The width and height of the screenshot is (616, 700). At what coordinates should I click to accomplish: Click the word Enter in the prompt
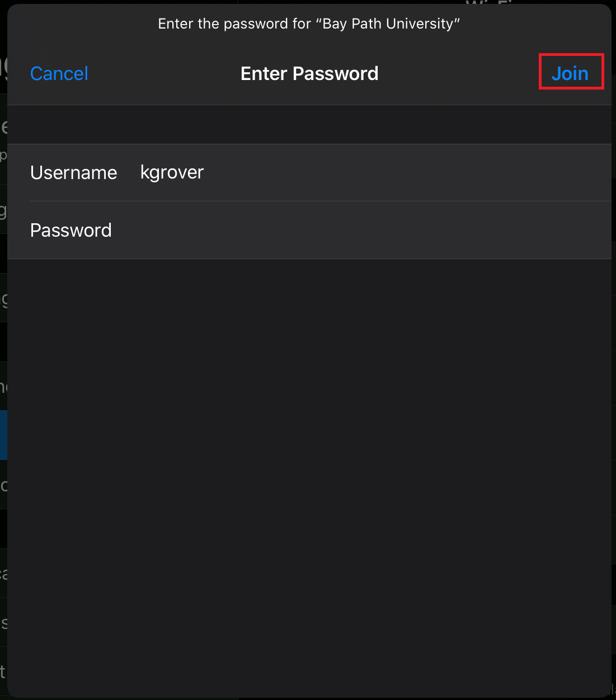click(x=176, y=24)
